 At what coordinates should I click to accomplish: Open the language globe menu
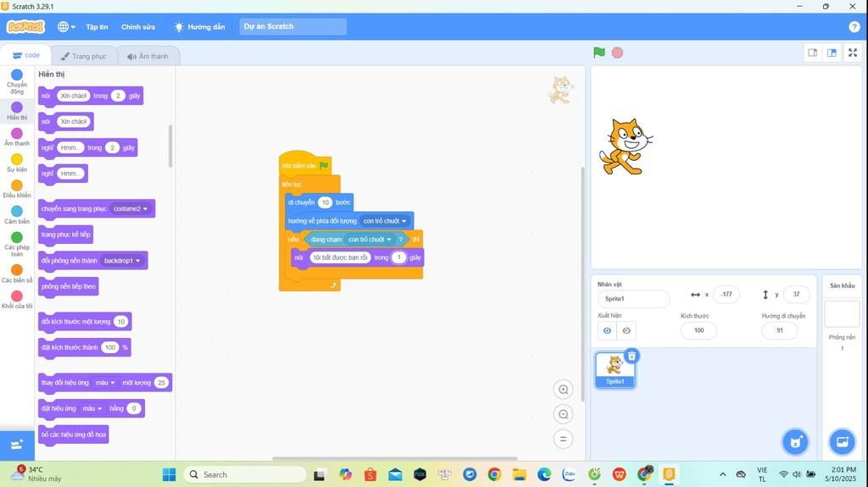[66, 26]
